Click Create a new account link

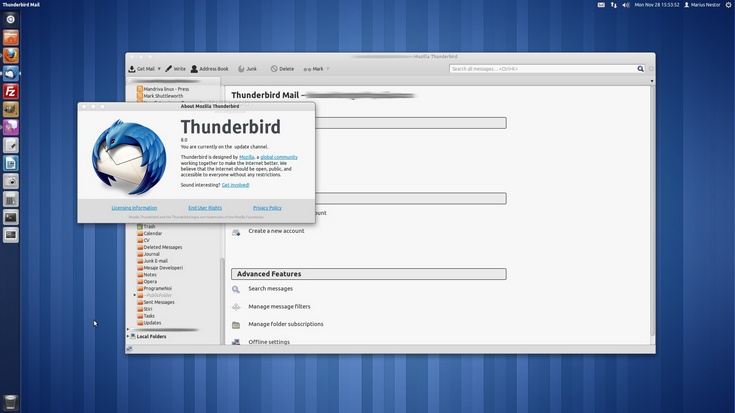[276, 231]
